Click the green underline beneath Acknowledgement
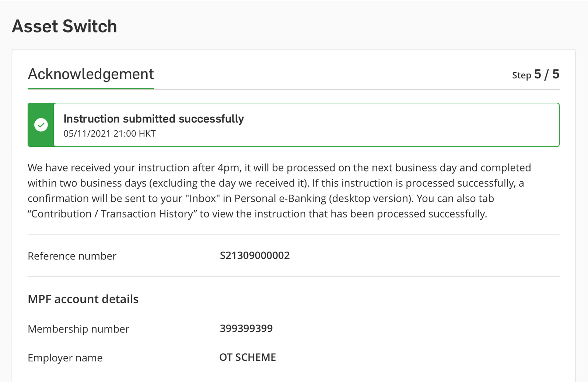The height and width of the screenshot is (382, 588). pyautogui.click(x=91, y=88)
